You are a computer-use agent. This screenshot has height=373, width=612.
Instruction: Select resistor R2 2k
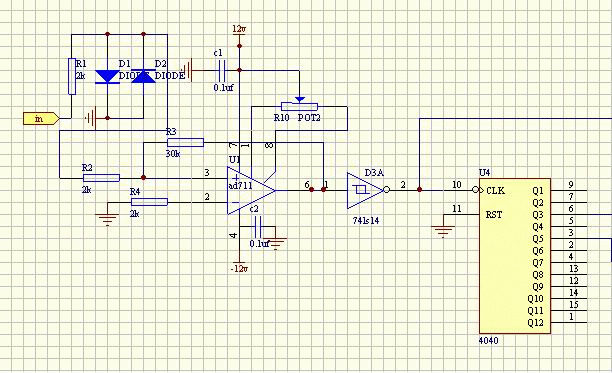pyautogui.click(x=101, y=178)
